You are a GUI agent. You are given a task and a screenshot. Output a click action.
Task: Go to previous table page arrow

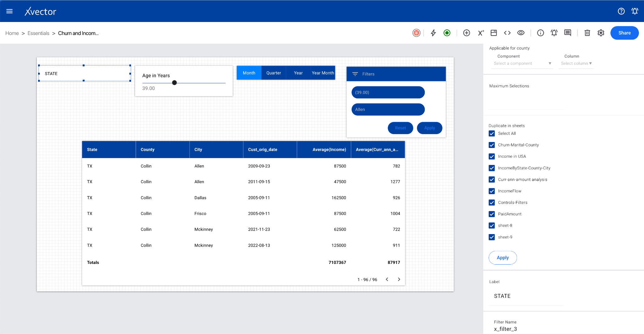point(387,279)
